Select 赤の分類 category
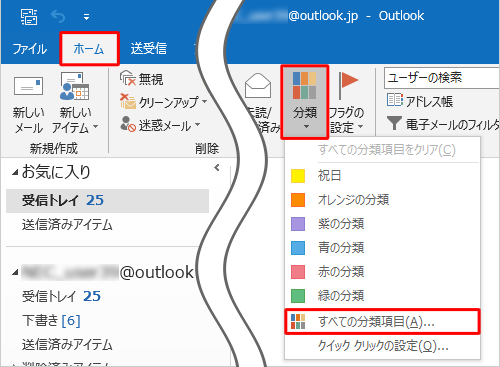This screenshot has height=367, width=500. tap(382, 272)
